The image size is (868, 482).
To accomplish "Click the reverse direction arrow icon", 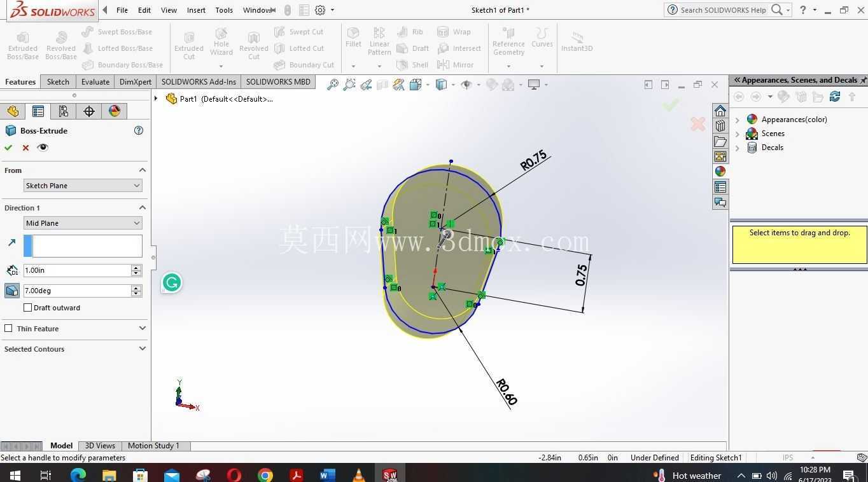I will (x=11, y=242).
